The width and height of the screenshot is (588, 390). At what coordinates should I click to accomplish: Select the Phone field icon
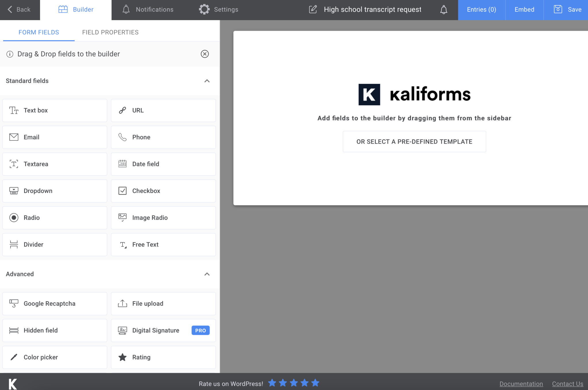tap(122, 137)
